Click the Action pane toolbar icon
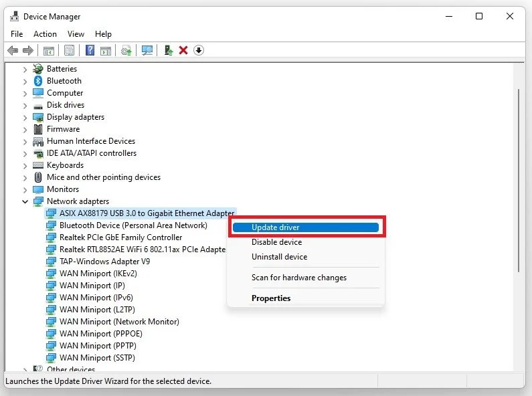This screenshot has width=532, height=396. click(106, 51)
